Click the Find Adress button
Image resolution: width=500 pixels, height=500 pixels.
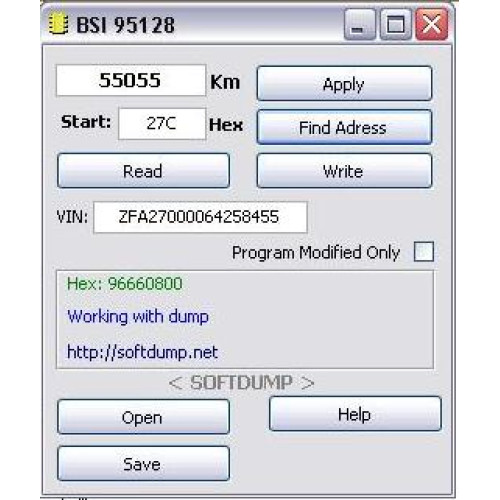point(344,127)
